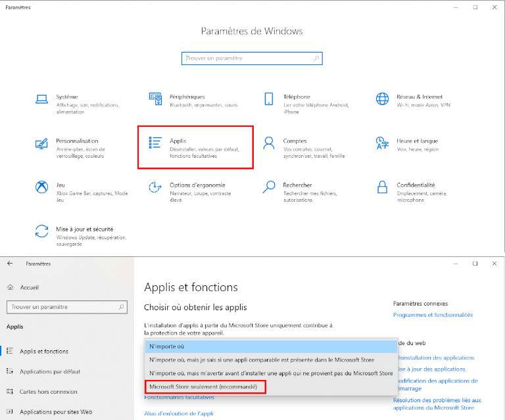Image resolution: width=505 pixels, height=420 pixels.
Task: Click the "Trouver un paramètre" top search field
Action: (x=252, y=58)
